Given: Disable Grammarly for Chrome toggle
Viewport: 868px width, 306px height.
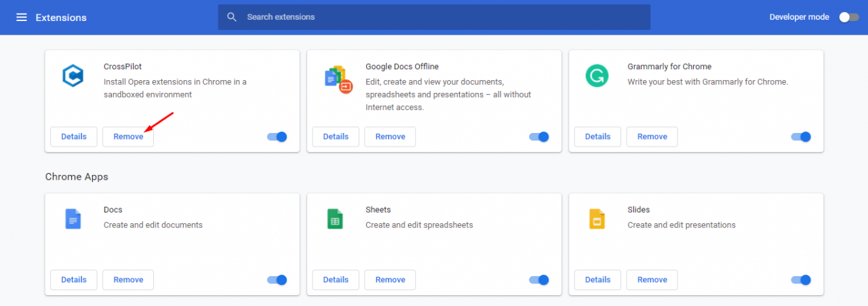Looking at the screenshot, I should tap(801, 137).
